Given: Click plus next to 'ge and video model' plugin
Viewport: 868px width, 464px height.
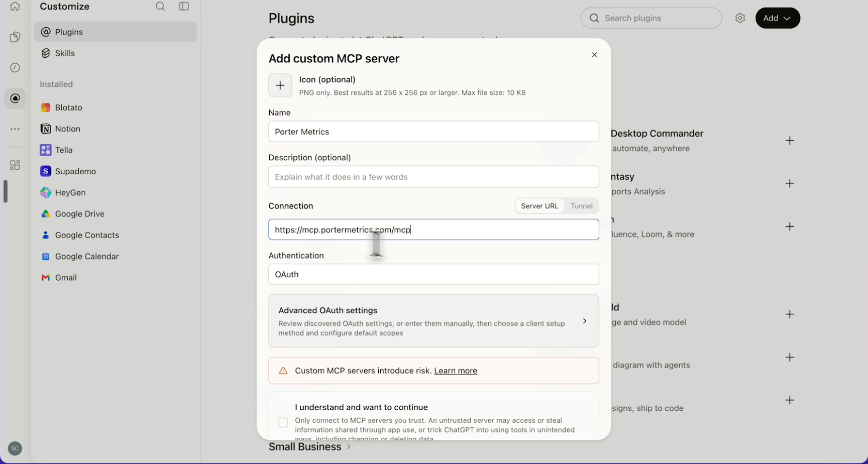Looking at the screenshot, I should 790,314.
